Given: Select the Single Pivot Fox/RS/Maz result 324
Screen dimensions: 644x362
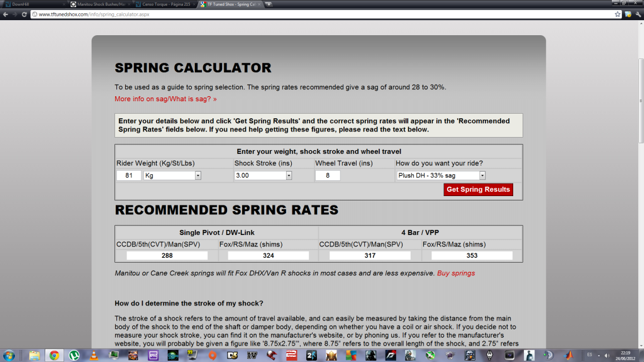Looking at the screenshot, I should click(268, 256).
